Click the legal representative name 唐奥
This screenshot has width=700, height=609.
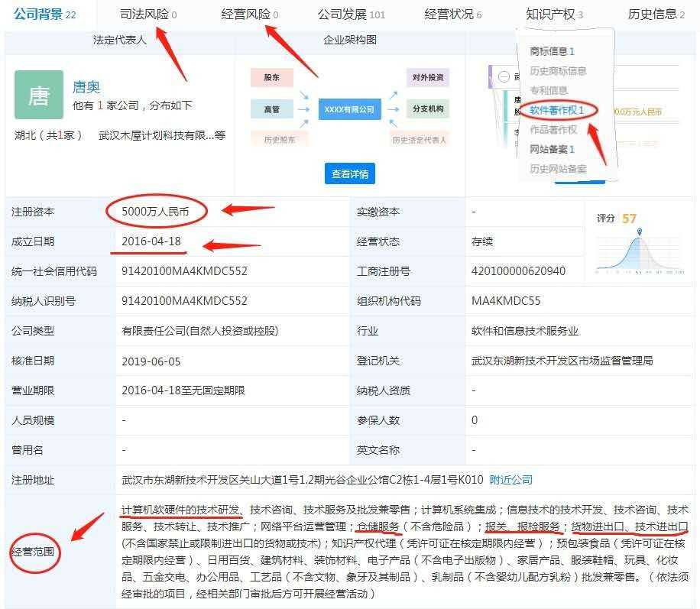click(x=86, y=87)
